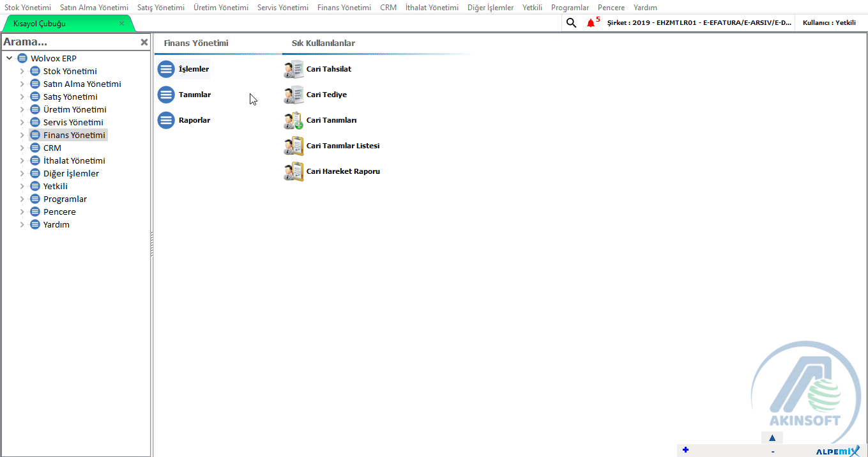
Task: Expand the Üretim Yönetimi tree node
Action: coord(22,109)
